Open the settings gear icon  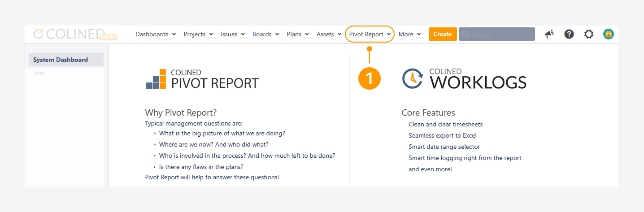(589, 34)
